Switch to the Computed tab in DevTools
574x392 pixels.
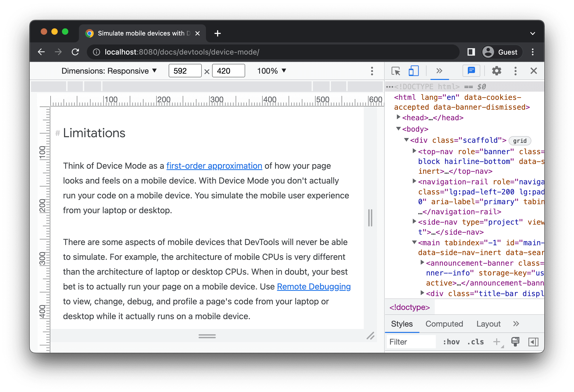point(443,324)
